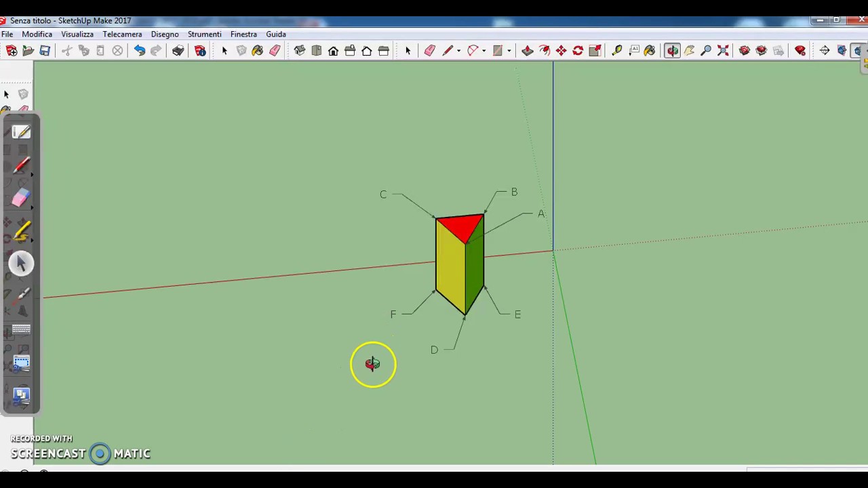Click the label text "C"

click(383, 195)
